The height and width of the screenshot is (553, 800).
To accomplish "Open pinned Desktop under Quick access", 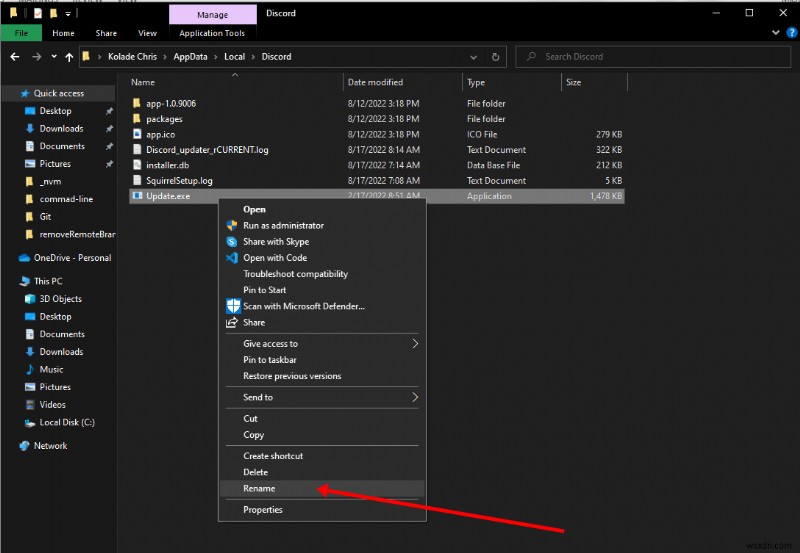I will tap(58, 111).
